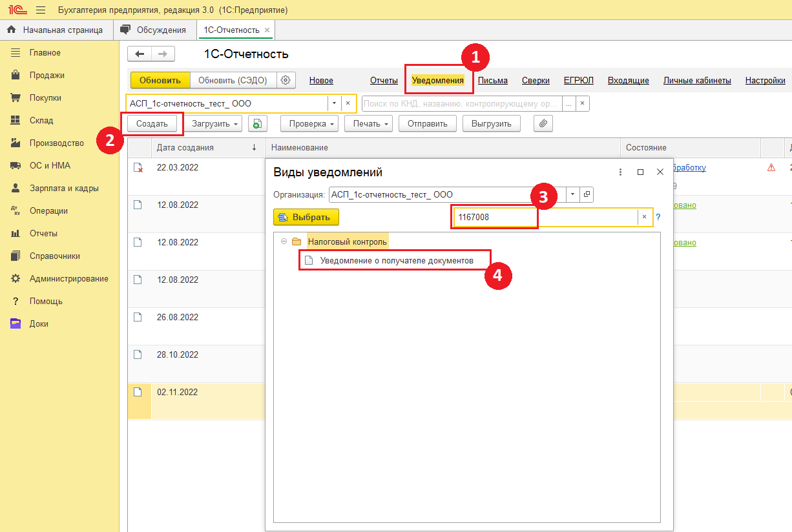Click the green document icon beside Загрузить
The image size is (792, 532).
[258, 124]
